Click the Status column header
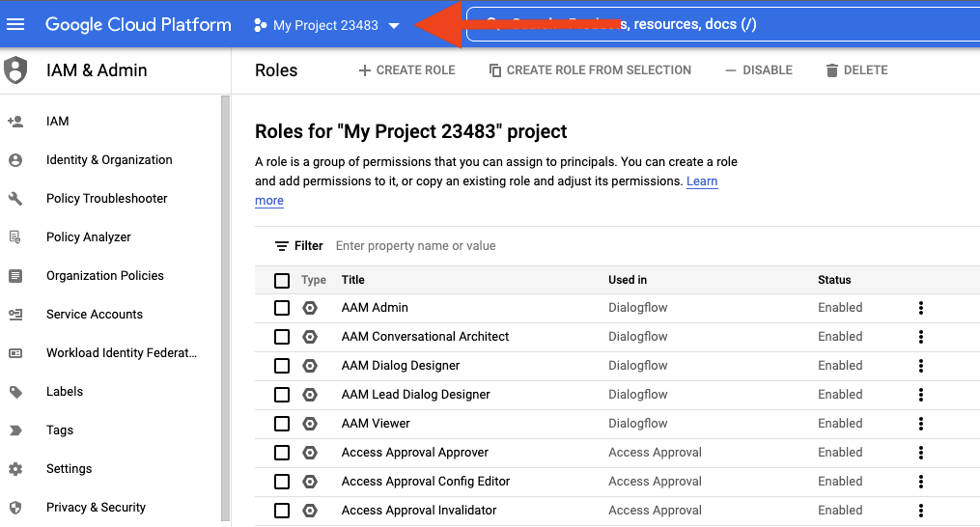This screenshot has width=980, height=527. [834, 280]
